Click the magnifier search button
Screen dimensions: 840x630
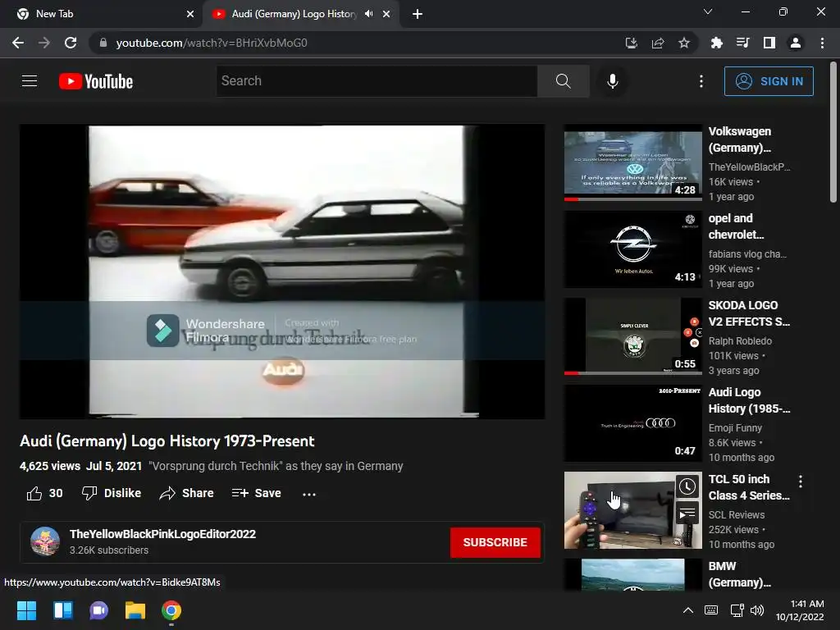coord(563,81)
